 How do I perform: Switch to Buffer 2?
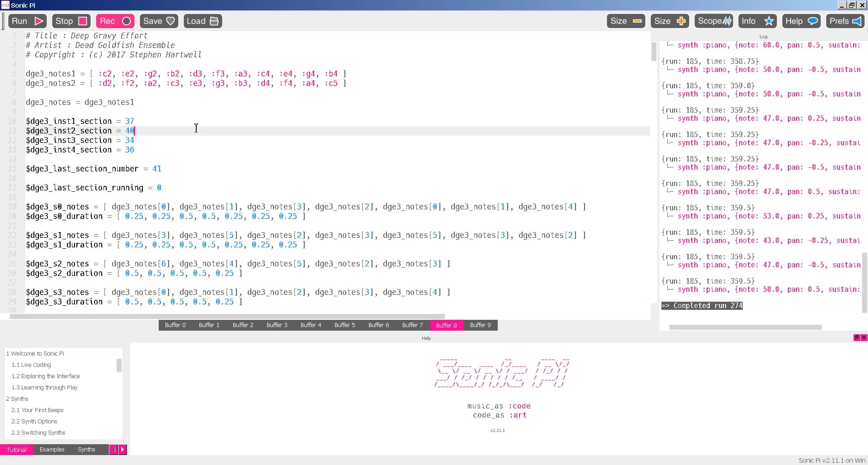243,325
